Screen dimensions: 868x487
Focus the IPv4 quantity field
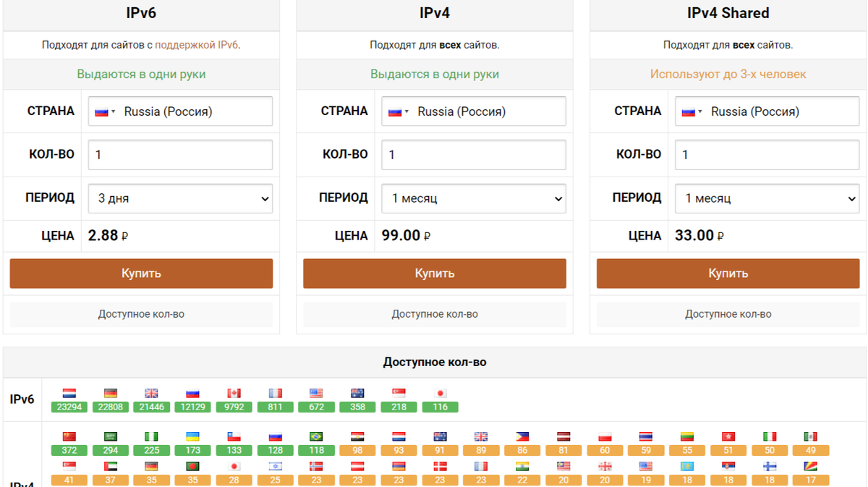pos(474,155)
